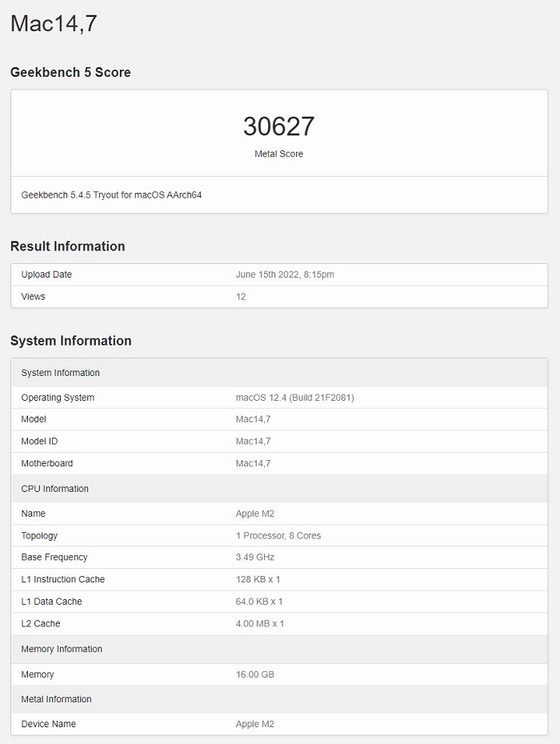Select the 3.49 GHz value
Screen dimensions: 560x744
tap(255, 557)
